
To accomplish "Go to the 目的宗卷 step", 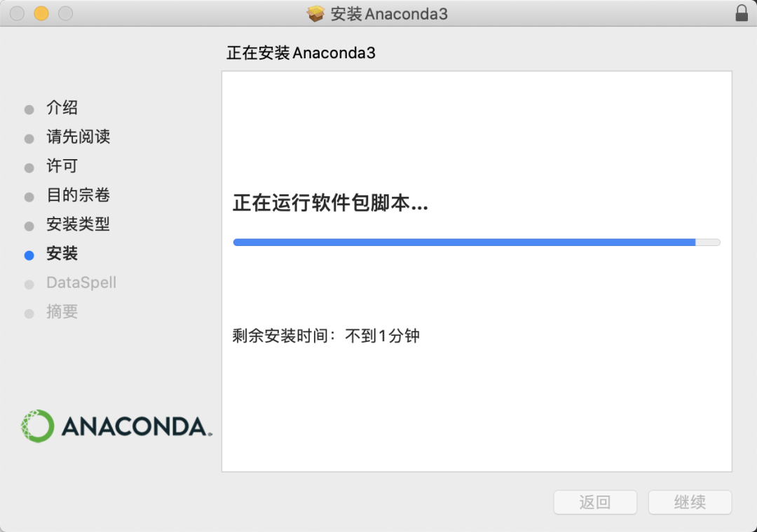I will click(79, 195).
